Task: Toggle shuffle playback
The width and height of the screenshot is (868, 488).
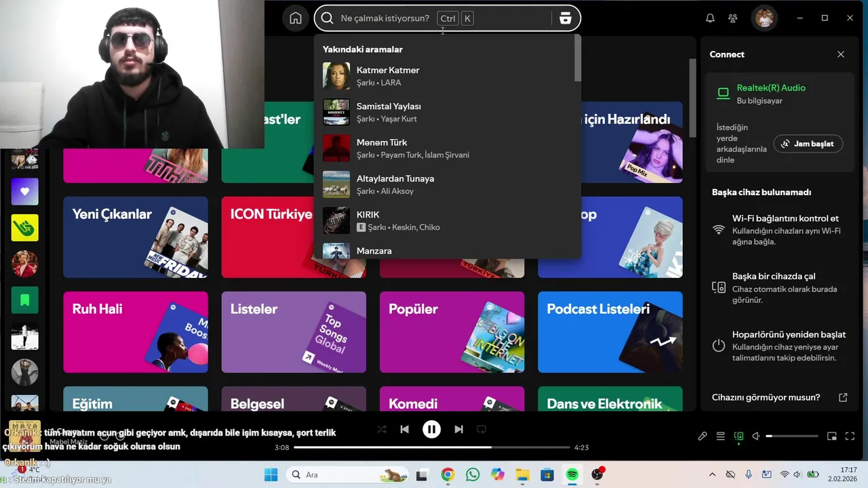Action: (x=382, y=429)
